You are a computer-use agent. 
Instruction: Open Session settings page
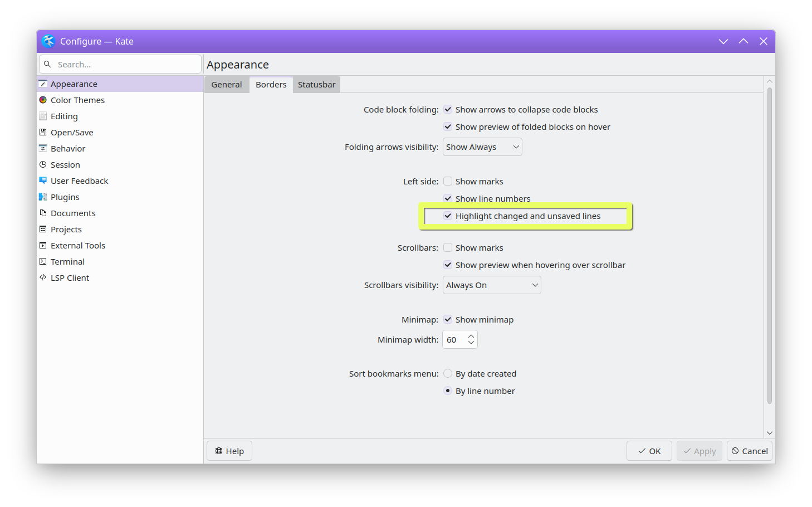click(x=120, y=164)
